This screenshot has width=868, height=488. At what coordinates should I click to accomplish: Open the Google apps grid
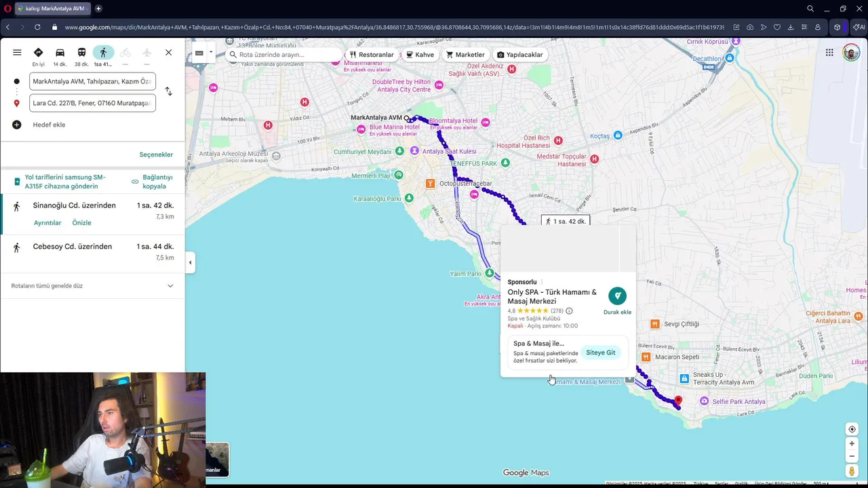(x=829, y=53)
